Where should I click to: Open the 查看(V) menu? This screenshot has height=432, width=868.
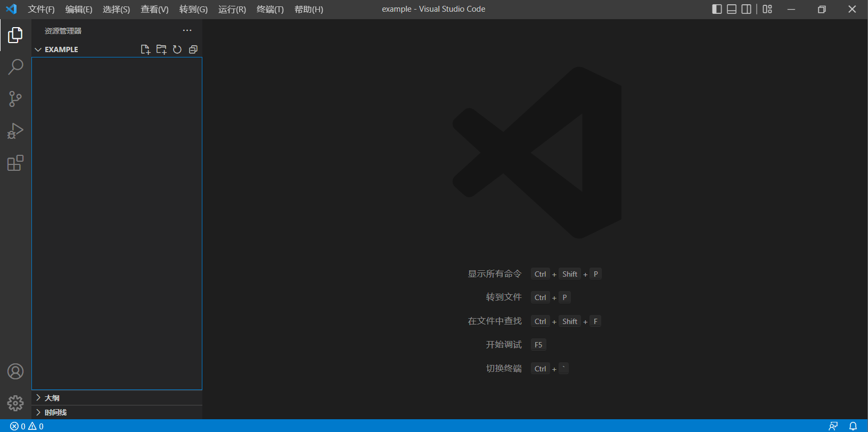pyautogui.click(x=154, y=9)
